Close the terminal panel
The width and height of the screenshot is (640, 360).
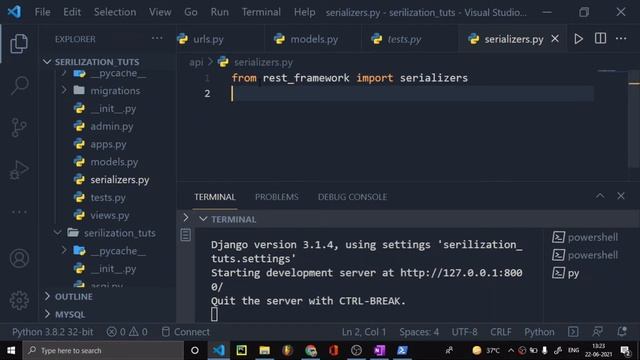(621, 196)
